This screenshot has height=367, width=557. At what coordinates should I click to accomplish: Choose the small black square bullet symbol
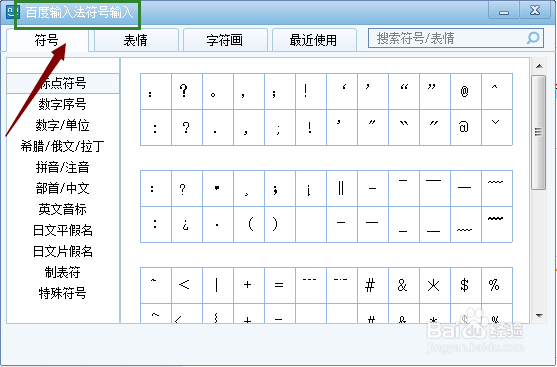218,188
